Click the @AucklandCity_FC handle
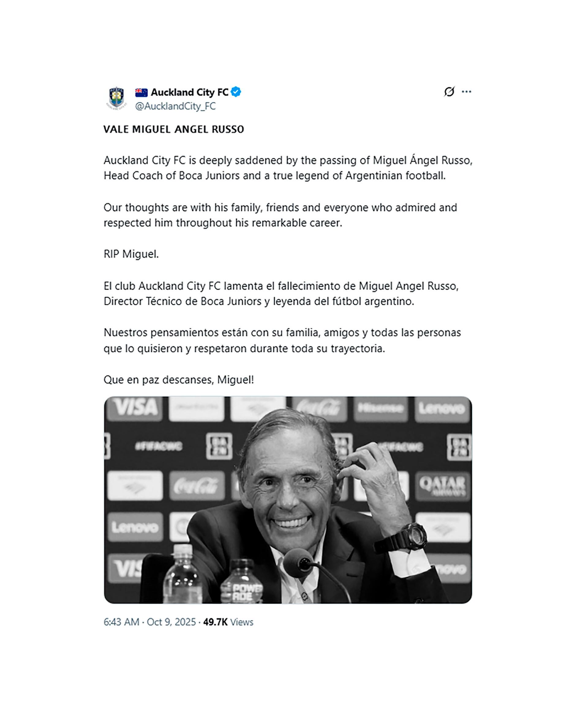The image size is (588, 719). coord(175,106)
